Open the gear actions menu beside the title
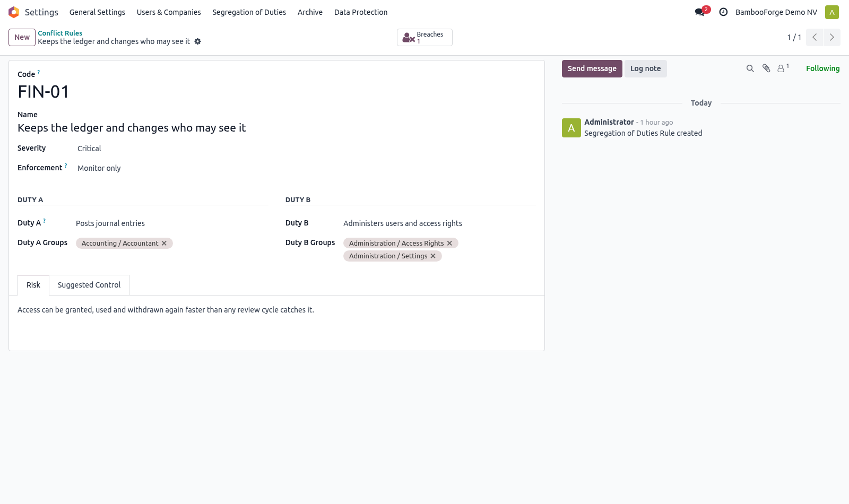 (x=197, y=41)
